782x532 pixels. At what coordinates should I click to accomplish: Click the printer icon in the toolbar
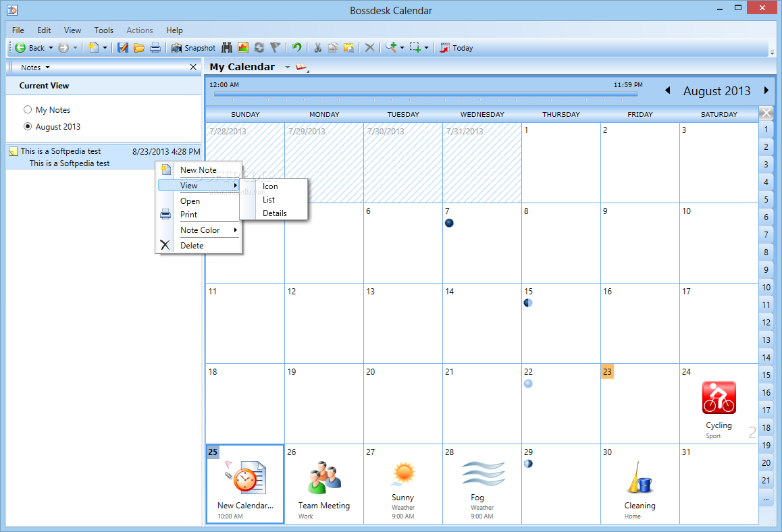(x=155, y=48)
